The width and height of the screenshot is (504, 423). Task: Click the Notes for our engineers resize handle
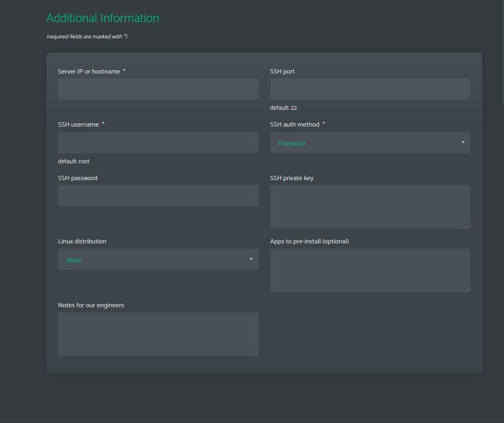[255, 353]
